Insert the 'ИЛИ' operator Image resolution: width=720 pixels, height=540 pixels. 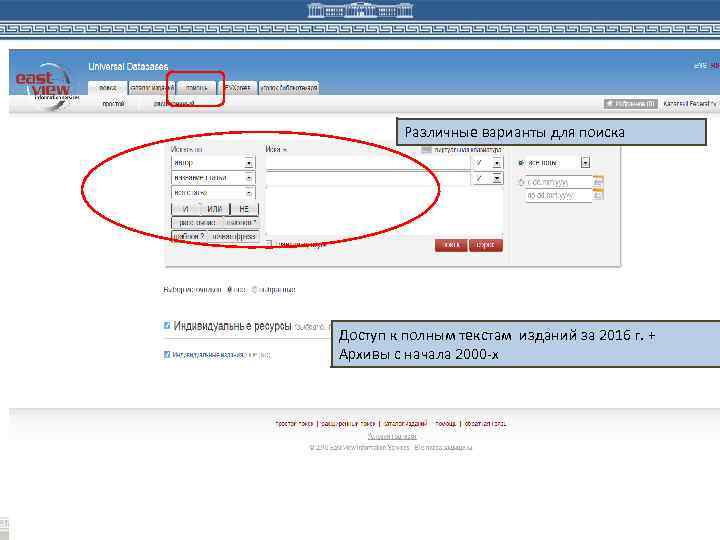(214, 209)
